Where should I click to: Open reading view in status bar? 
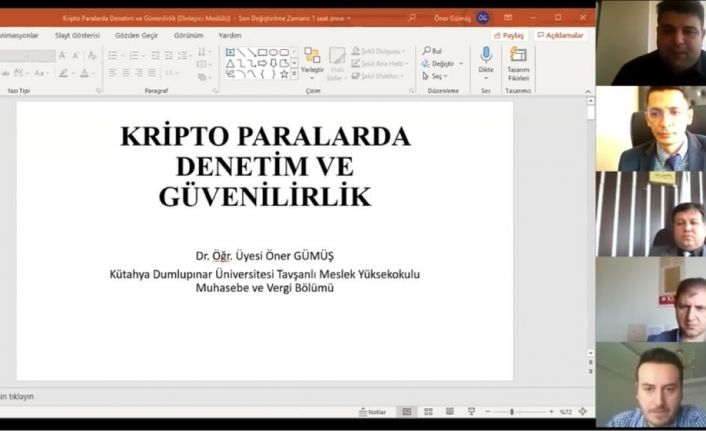(x=449, y=412)
